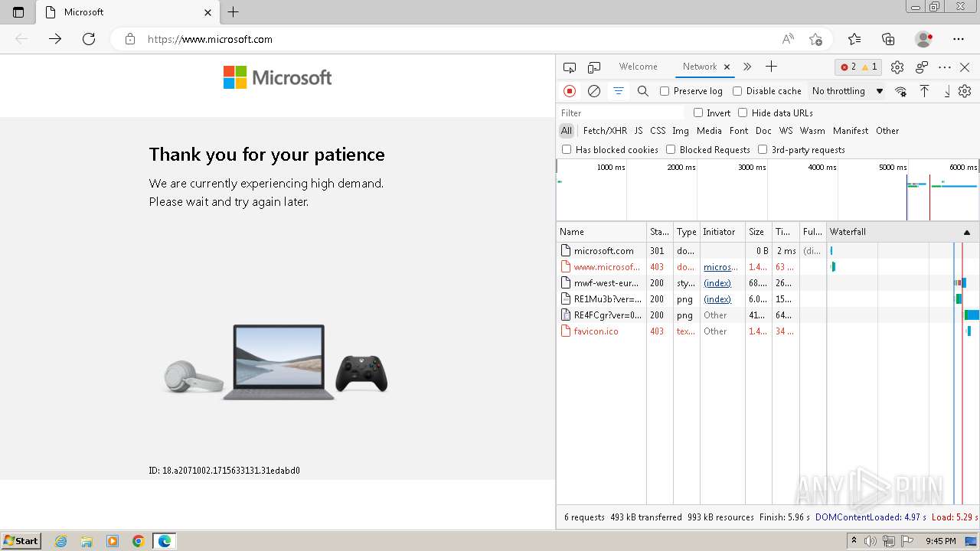Image resolution: width=980 pixels, height=551 pixels.
Task: Open the Windows Start button
Action: pos(21,540)
